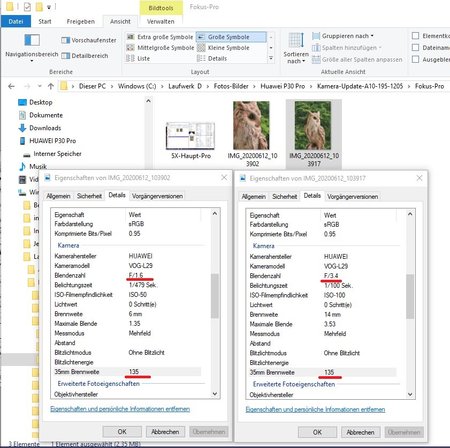This screenshot has width=450, height=448.
Task: Expand the Gruppieren nach dropdown
Action: click(343, 36)
